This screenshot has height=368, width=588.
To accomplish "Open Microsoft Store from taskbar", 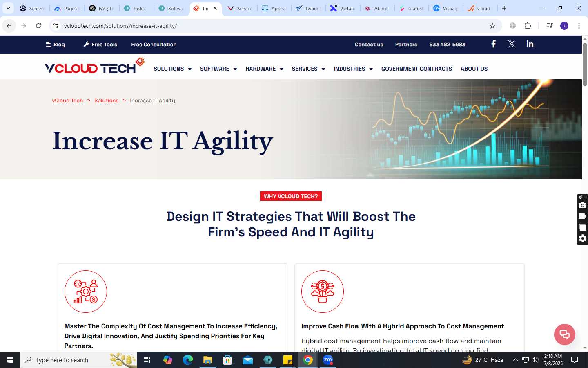I will pyautogui.click(x=227, y=360).
